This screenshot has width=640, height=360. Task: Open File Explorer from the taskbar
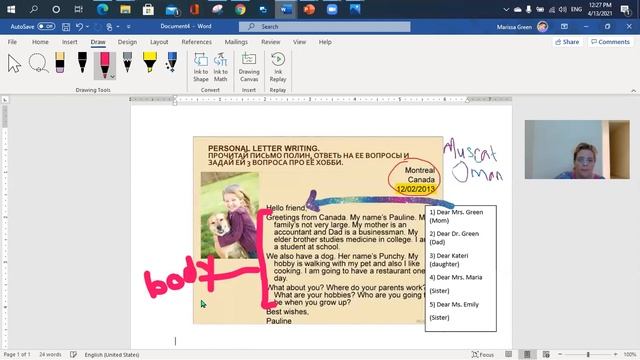point(125,9)
